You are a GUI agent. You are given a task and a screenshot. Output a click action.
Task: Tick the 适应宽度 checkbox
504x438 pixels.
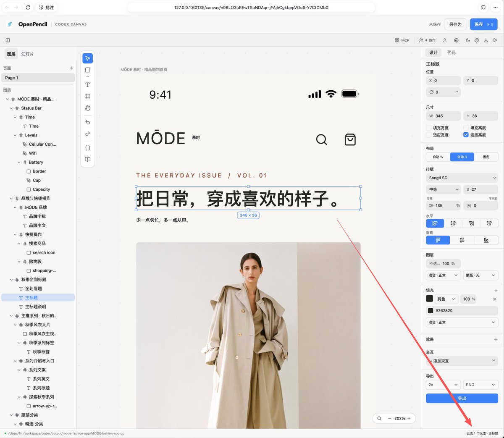[x=429, y=135]
